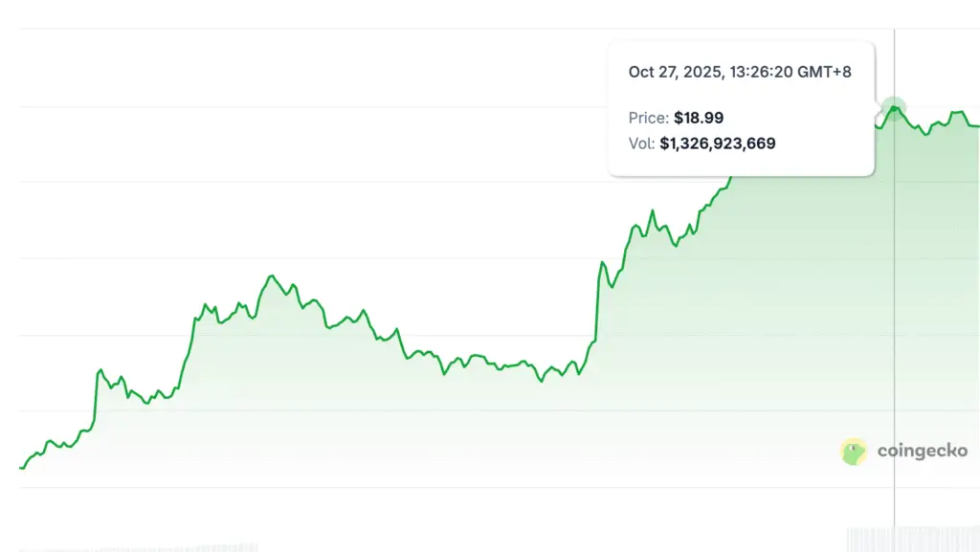Click the first sharp spike near chart start
The image size is (980, 552).
99,370
